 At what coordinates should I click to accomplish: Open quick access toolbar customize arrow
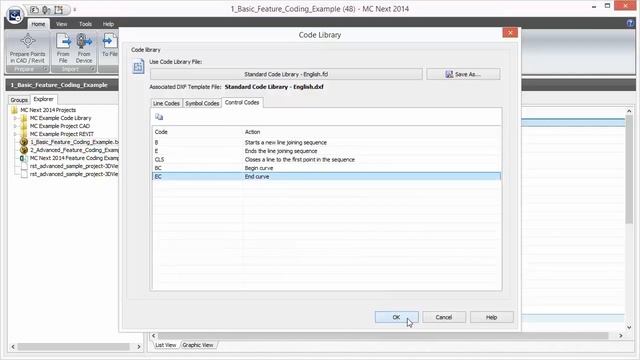coord(75,9)
